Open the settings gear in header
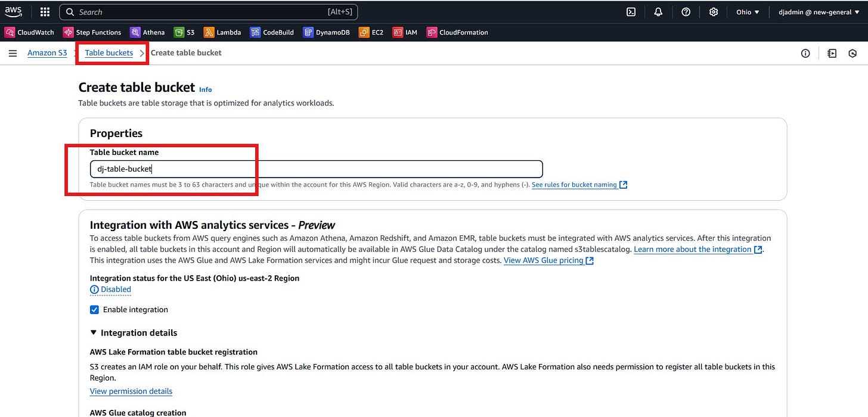 click(714, 12)
